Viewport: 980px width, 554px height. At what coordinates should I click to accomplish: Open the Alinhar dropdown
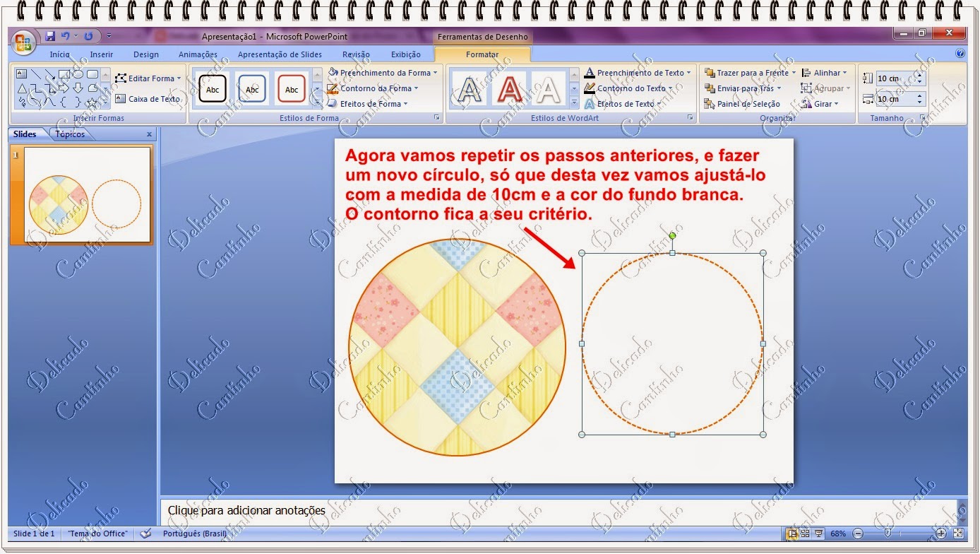[x=824, y=73]
